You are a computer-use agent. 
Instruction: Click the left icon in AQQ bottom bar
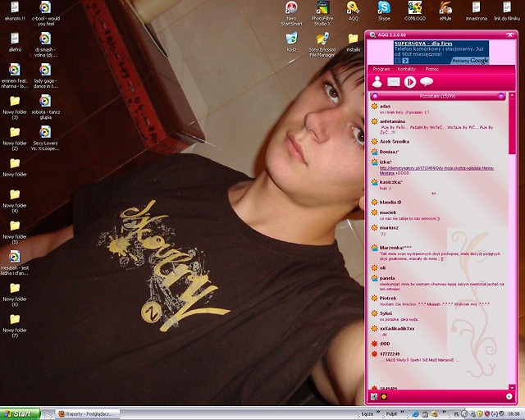[374, 397]
